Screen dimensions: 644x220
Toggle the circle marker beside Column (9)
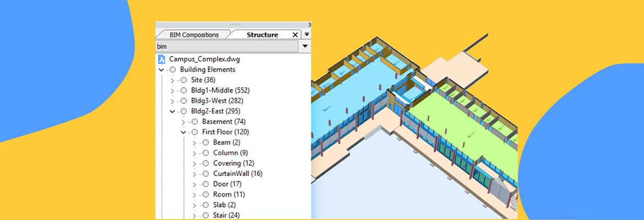pos(206,153)
